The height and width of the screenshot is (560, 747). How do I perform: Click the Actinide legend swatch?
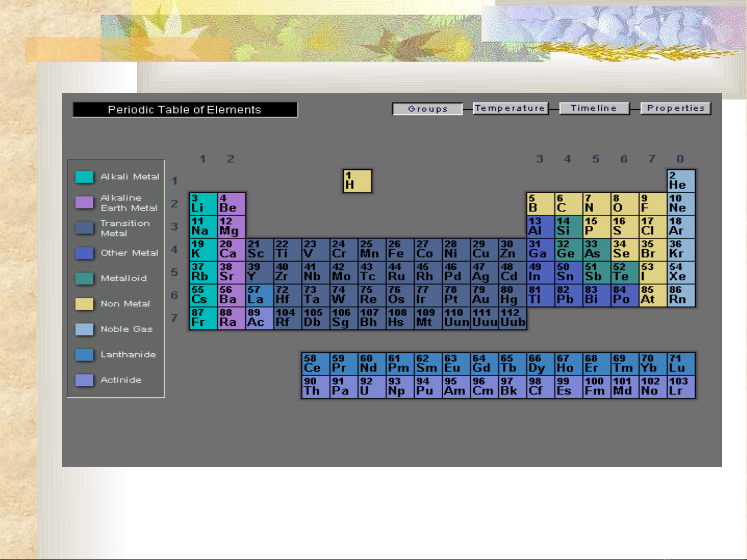coord(84,380)
